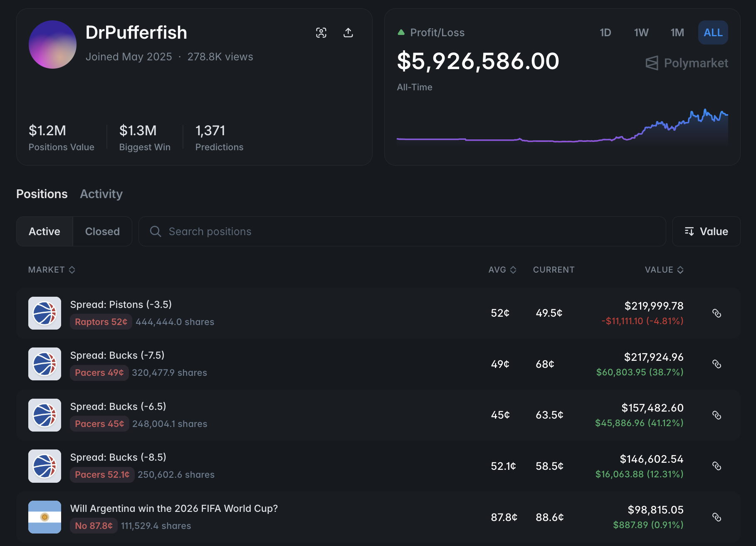
Task: Open the Value sort dropdown
Action: coord(706,231)
